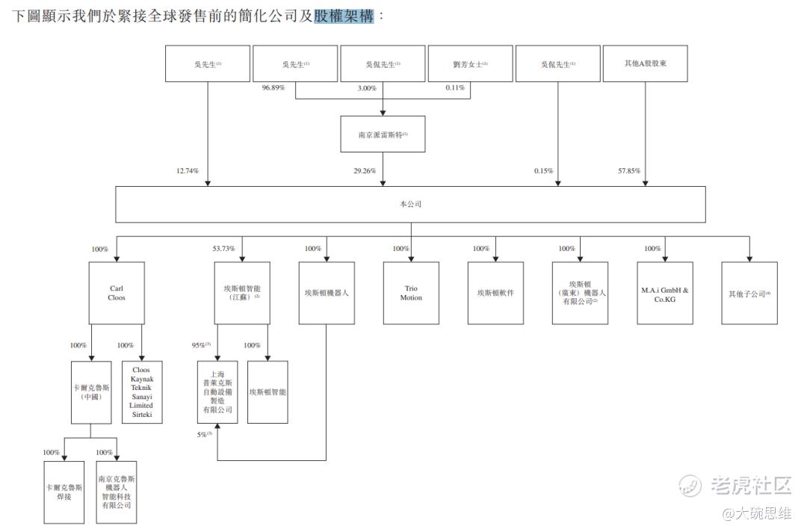Viewport: 807px width, 532px height.
Task: Click the 劉芳女士 shareholder box
Action: (471, 64)
